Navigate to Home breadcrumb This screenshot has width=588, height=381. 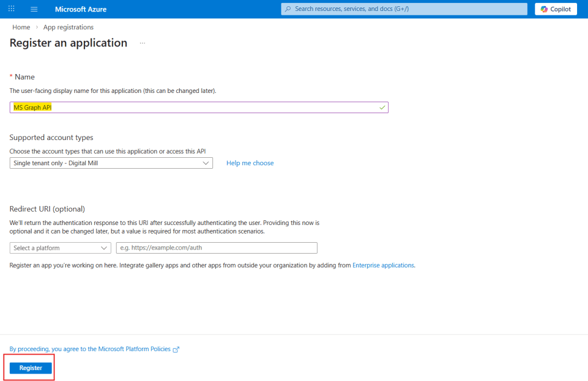click(21, 27)
